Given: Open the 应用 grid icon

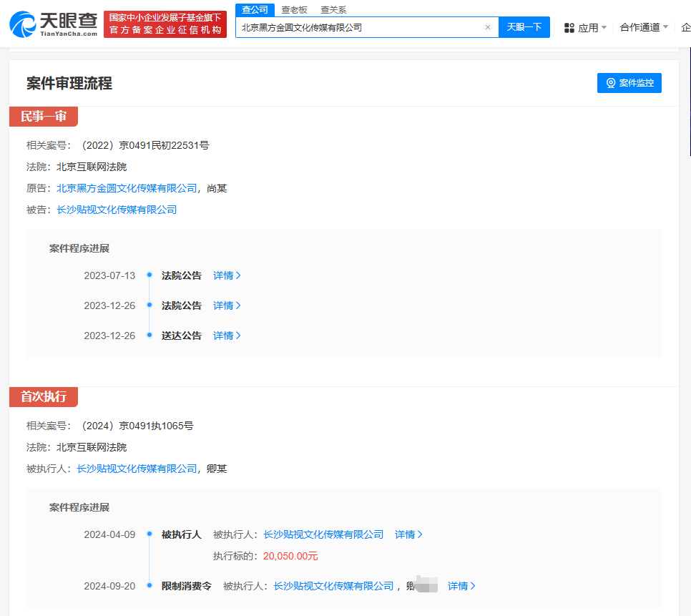Looking at the screenshot, I should coord(569,28).
